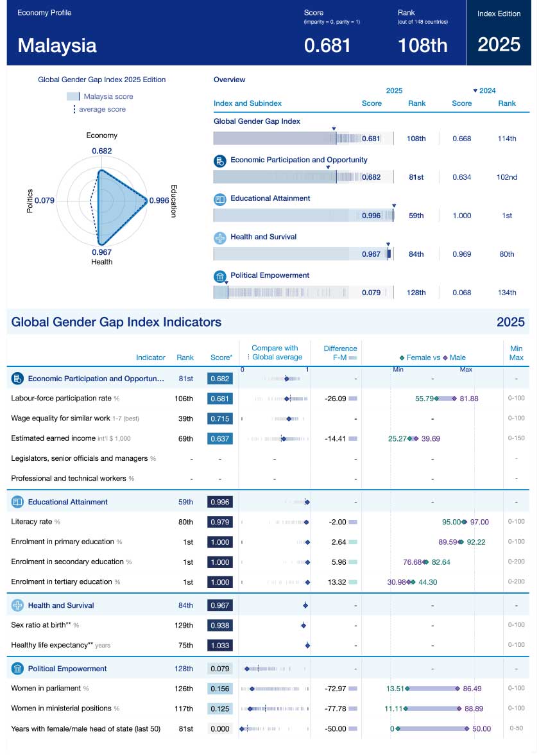Click the Economic Participation icon in indicators table

point(17,379)
